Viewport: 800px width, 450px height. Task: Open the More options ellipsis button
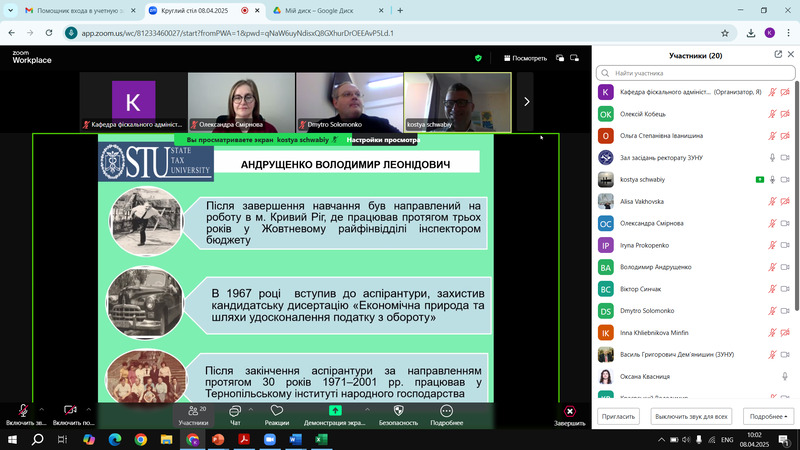(x=446, y=415)
